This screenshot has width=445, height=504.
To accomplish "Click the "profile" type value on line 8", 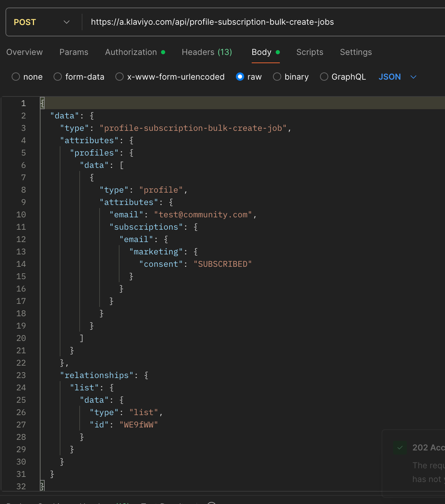I will pos(161,190).
